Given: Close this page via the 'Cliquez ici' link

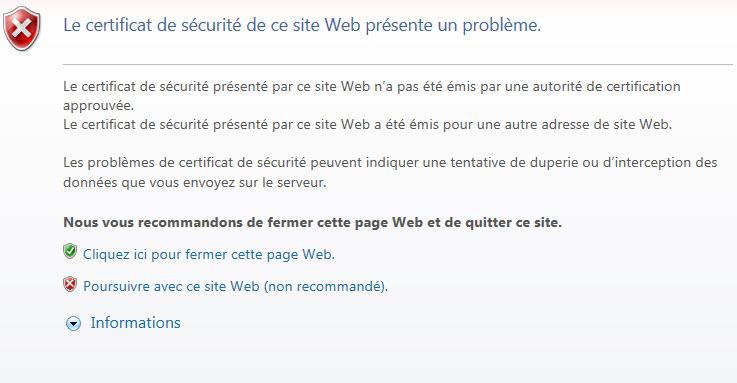Looking at the screenshot, I should pos(209,254).
